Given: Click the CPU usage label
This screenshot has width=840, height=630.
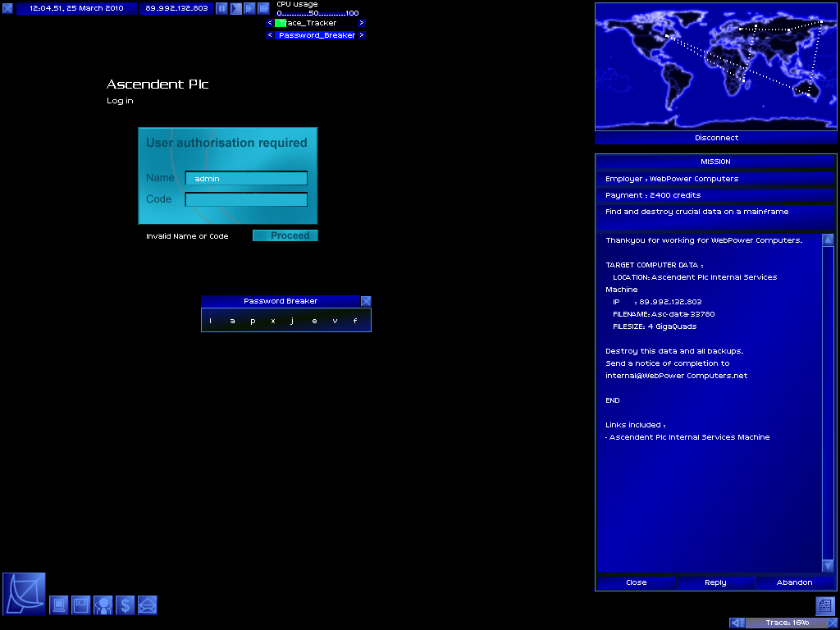Looking at the screenshot, I should pos(297,4).
